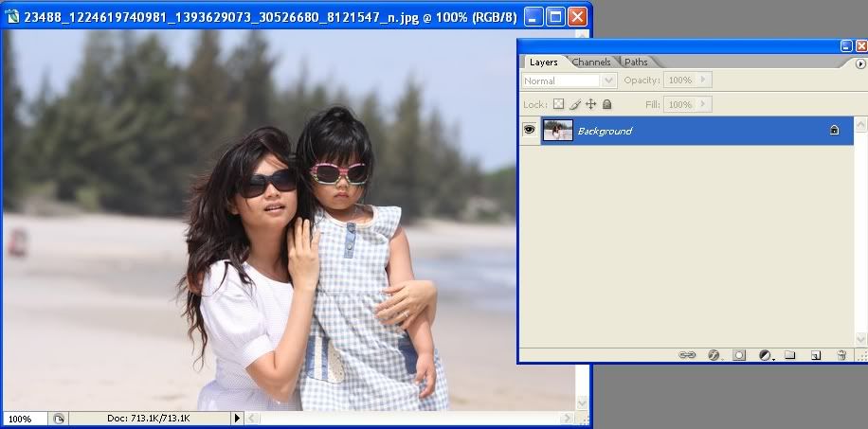Open the layer style fx menu
This screenshot has width=868, height=429.
[x=714, y=355]
